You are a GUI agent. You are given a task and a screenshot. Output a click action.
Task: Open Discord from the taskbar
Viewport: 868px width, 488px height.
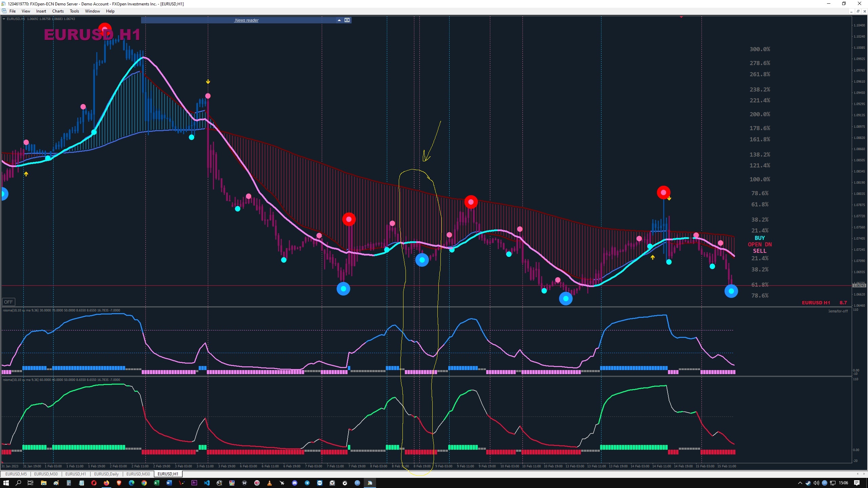295,483
